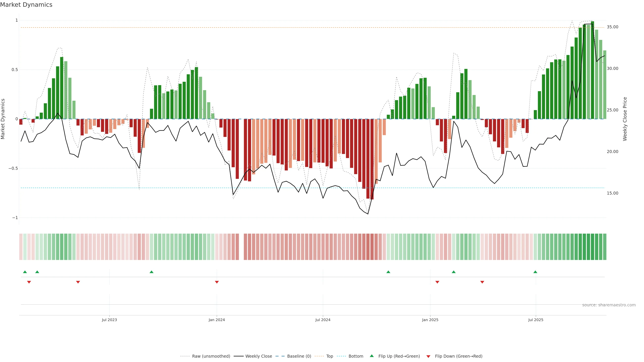Hide the Top threshold line via legend
644x362 pixels.
point(330,356)
